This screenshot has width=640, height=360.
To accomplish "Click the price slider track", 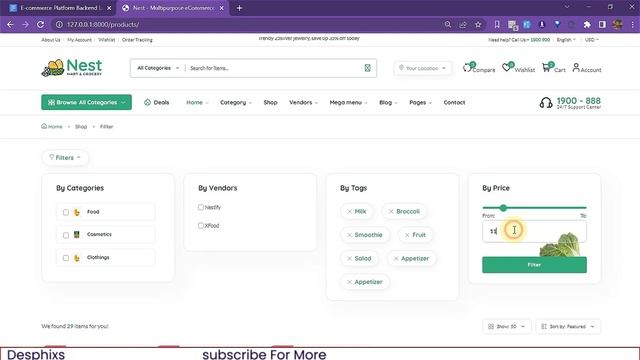I will [534, 208].
